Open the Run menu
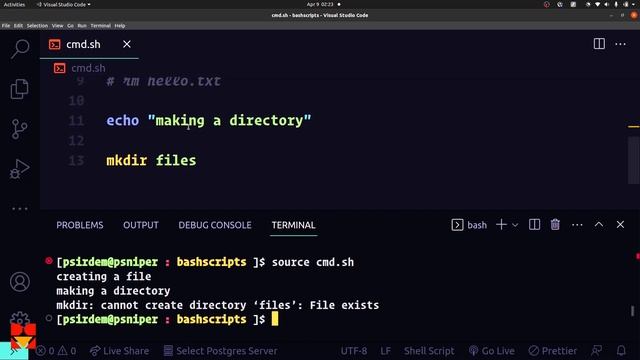 pyautogui.click(x=82, y=25)
